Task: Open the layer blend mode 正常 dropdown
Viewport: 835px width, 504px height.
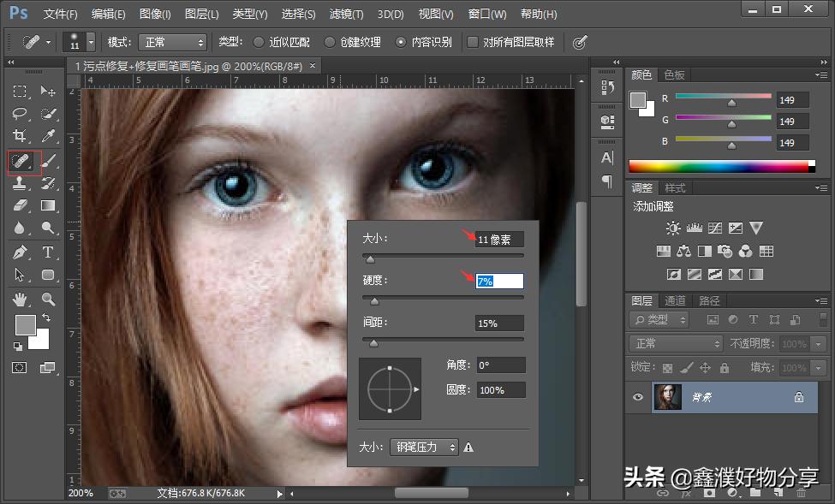Action: 677,343
